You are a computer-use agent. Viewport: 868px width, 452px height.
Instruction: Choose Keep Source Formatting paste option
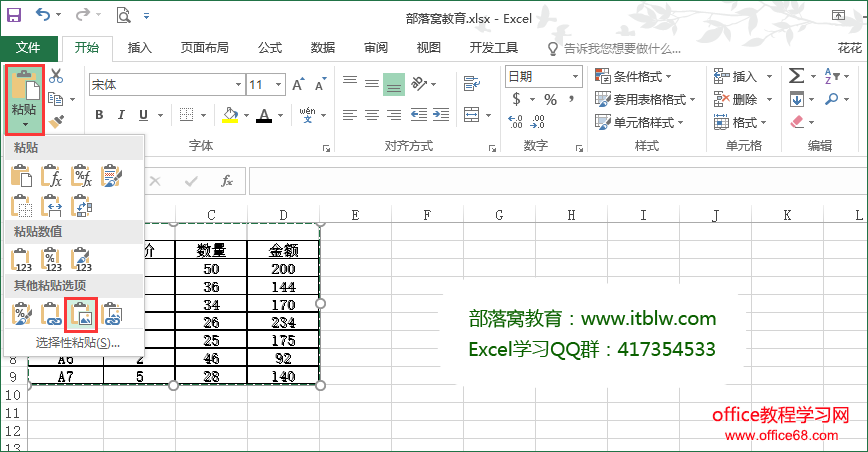click(111, 176)
